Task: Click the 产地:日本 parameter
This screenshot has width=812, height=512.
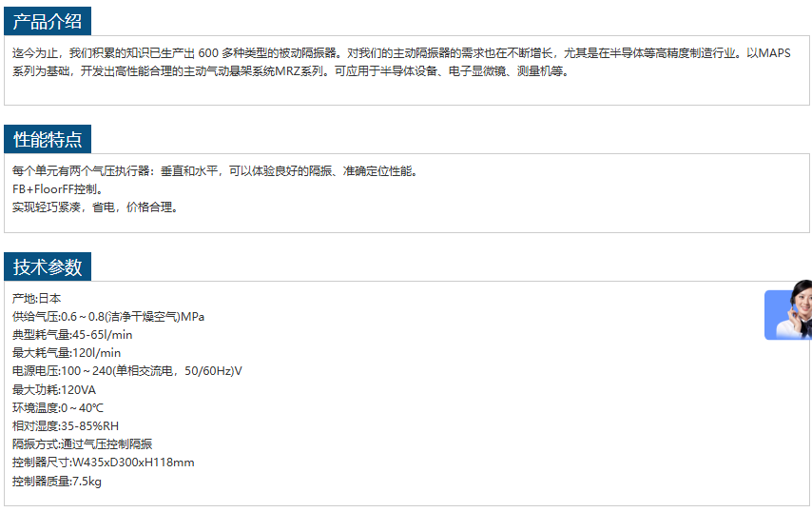Action: [36, 299]
